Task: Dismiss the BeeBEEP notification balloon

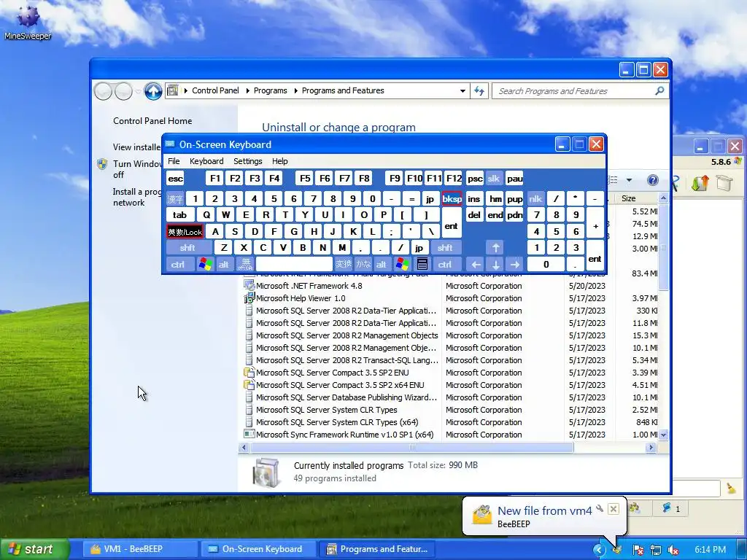Action: 614,509
